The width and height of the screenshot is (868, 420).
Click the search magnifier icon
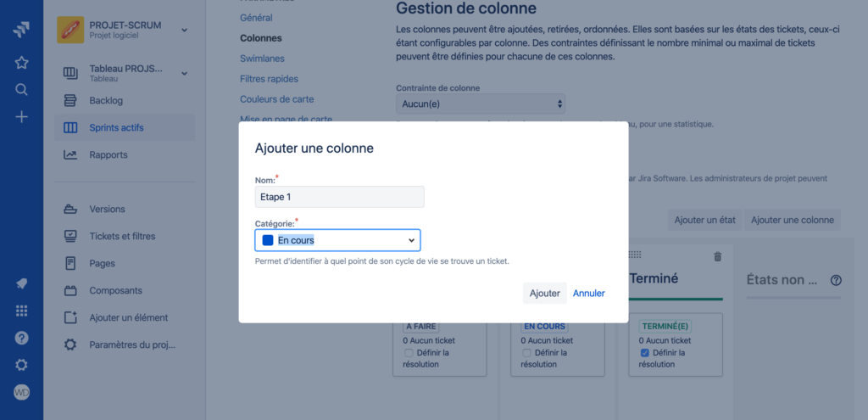[x=22, y=89]
